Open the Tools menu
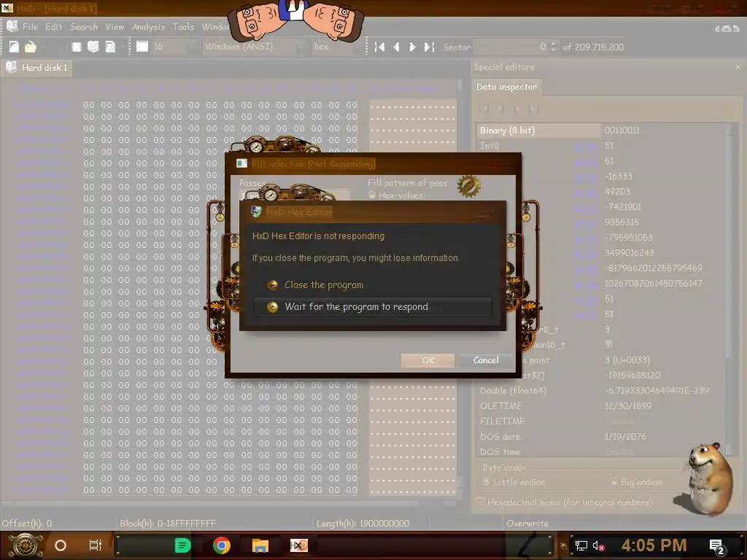Image resolution: width=747 pixels, height=560 pixels. tap(183, 27)
